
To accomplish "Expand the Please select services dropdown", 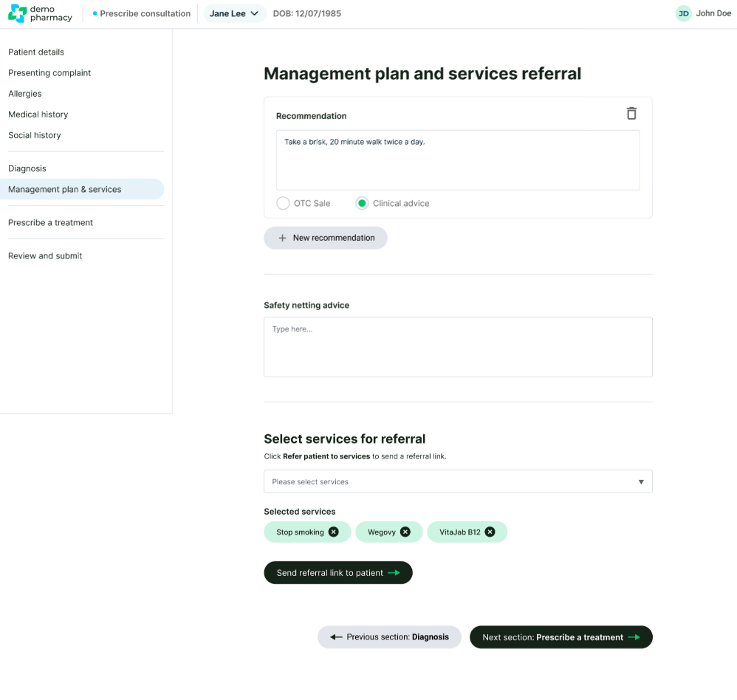I will [458, 481].
